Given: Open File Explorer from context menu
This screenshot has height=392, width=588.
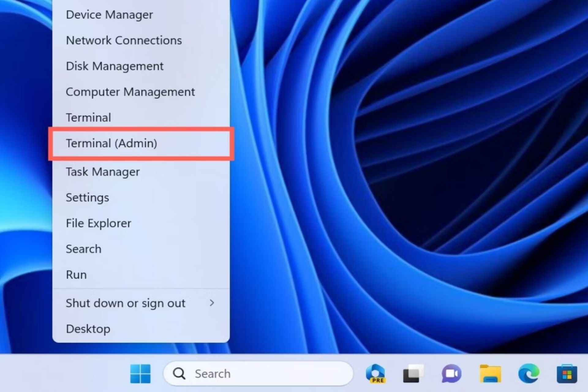Looking at the screenshot, I should click(98, 223).
